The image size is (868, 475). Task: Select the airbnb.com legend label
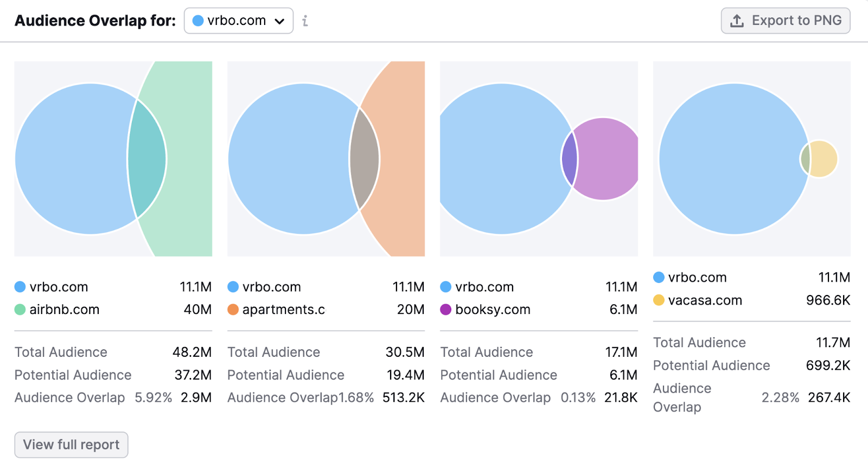pyautogui.click(x=65, y=310)
